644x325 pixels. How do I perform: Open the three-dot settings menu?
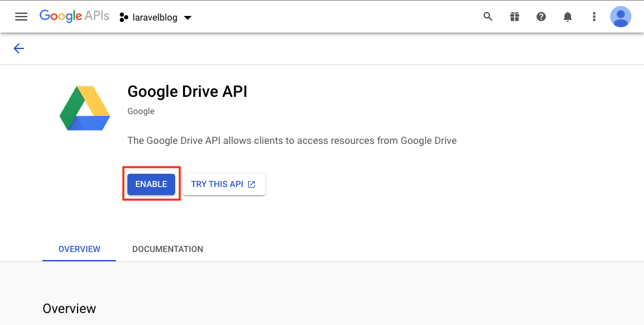click(594, 17)
